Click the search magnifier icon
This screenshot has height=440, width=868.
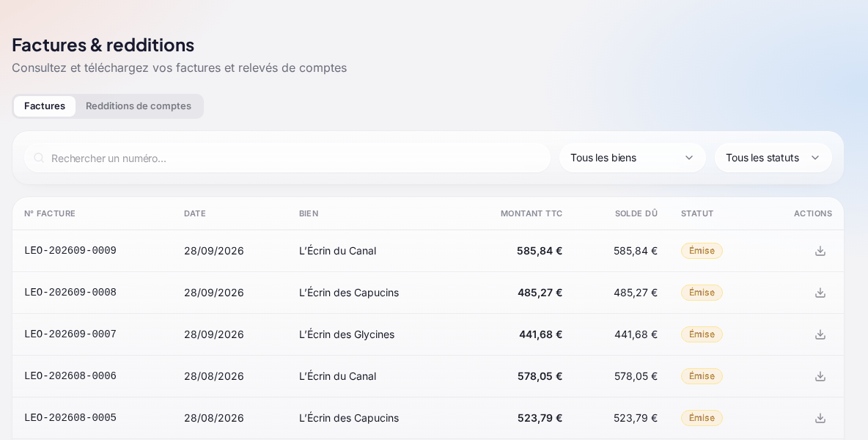pyautogui.click(x=39, y=158)
